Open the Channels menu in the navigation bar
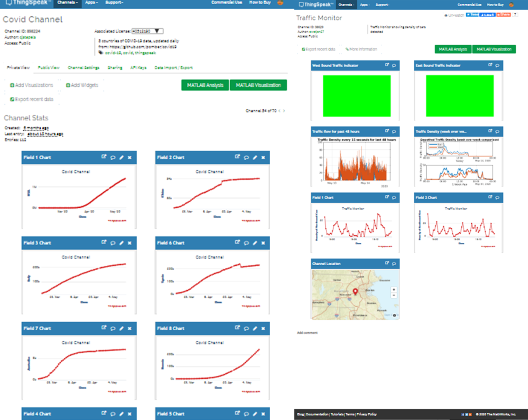Image resolution: width=528 pixels, height=420 pixels. click(x=67, y=3)
